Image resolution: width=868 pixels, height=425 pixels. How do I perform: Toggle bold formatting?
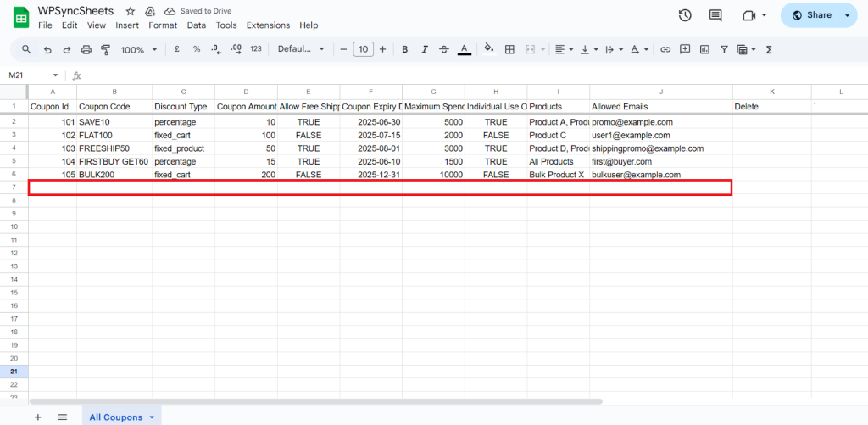(x=404, y=49)
